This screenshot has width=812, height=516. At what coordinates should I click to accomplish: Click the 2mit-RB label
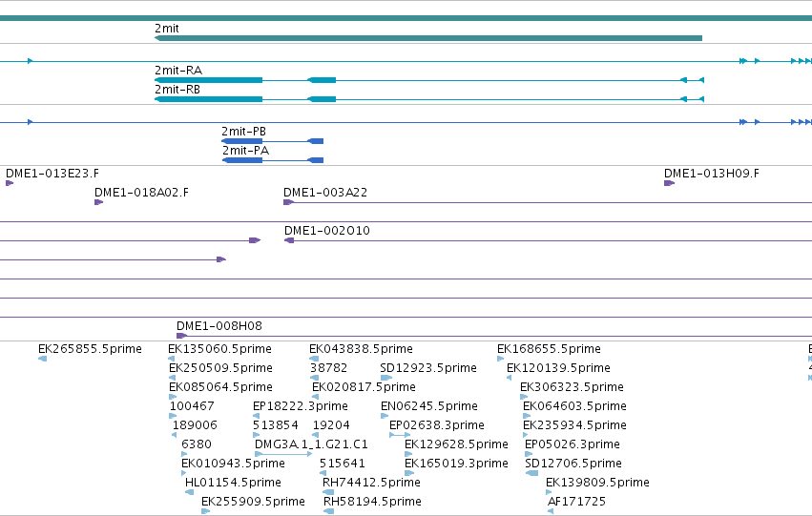[x=177, y=90]
